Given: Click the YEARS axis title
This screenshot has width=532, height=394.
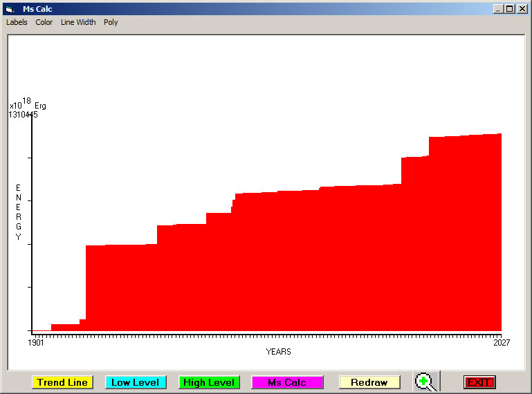Looking at the screenshot, I should click(278, 351).
